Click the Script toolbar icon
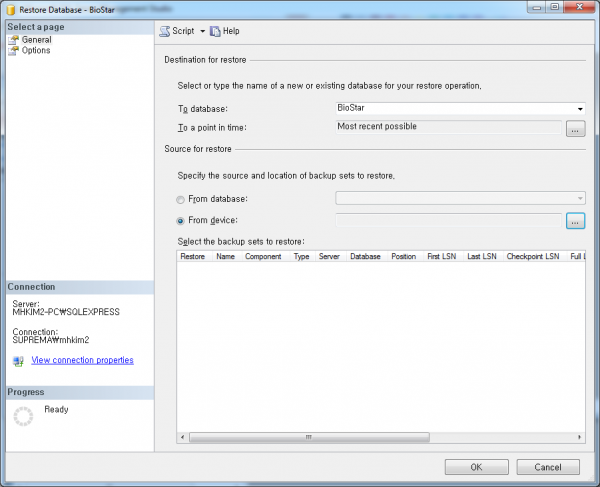The height and width of the screenshot is (487, 600). [165, 31]
